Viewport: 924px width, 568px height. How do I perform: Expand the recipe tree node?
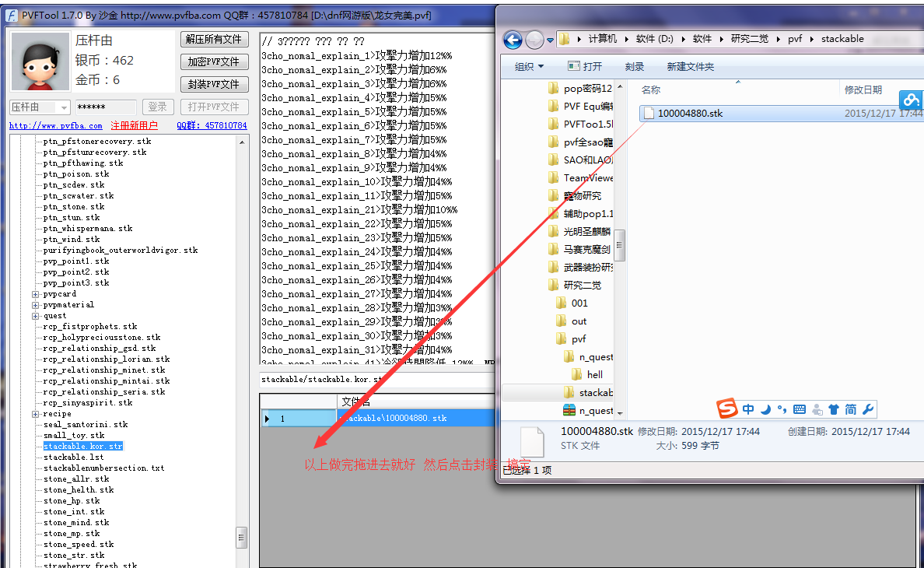35,414
